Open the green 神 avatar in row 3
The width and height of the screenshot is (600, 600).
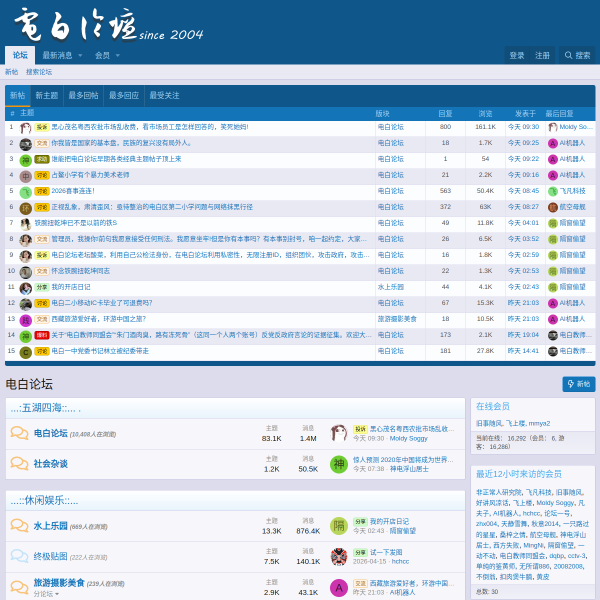[x=26, y=160]
